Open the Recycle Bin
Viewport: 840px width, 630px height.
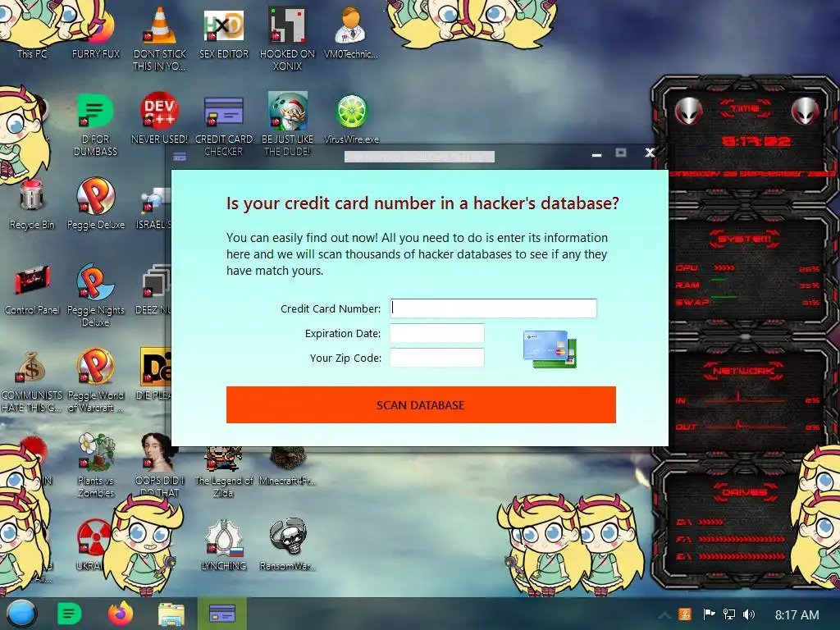point(32,204)
